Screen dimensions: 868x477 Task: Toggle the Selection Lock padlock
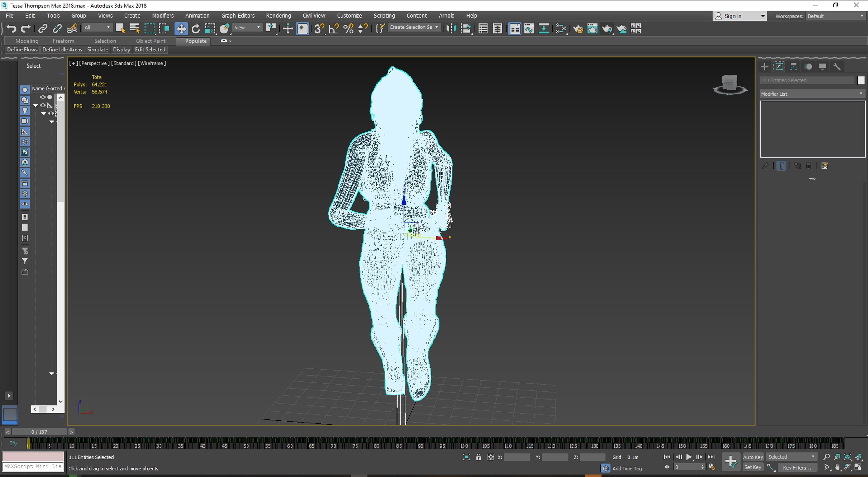pos(478,457)
